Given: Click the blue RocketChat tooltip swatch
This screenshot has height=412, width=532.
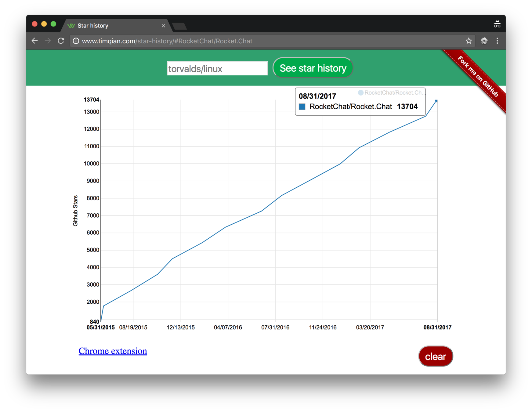Looking at the screenshot, I should coord(302,107).
